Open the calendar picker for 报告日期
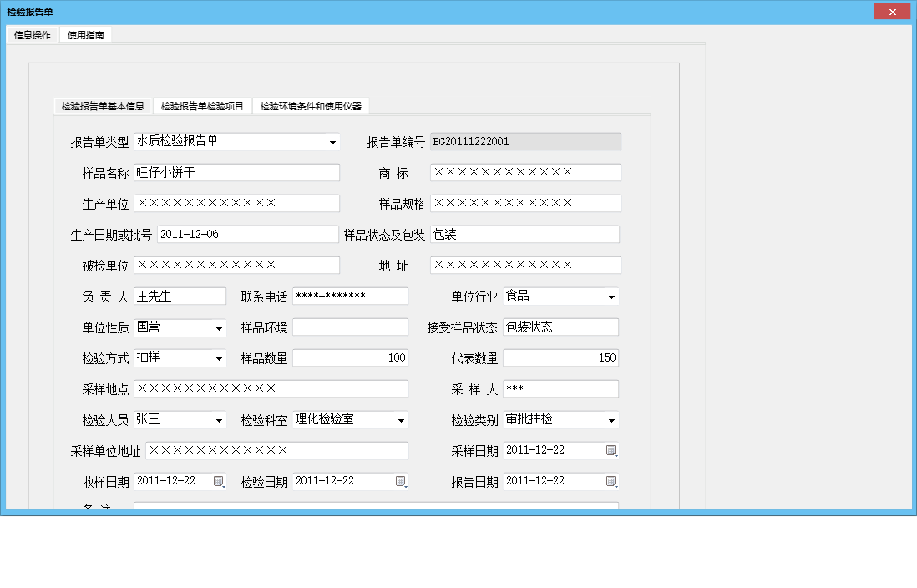This screenshot has width=917, height=588. (x=611, y=481)
